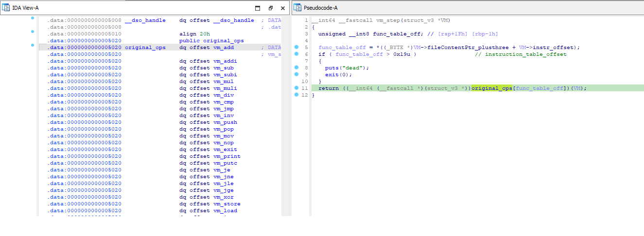
Task: Click the 'vm_pop' offset entry
Action: pos(224,129)
